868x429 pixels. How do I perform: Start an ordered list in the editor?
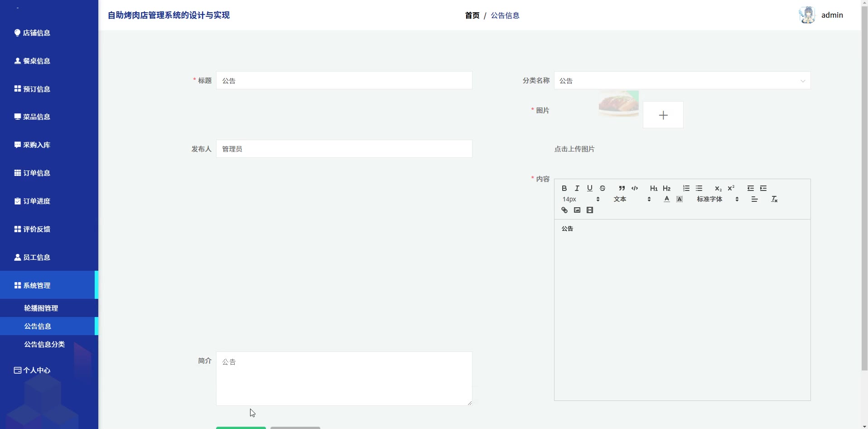[x=686, y=188]
